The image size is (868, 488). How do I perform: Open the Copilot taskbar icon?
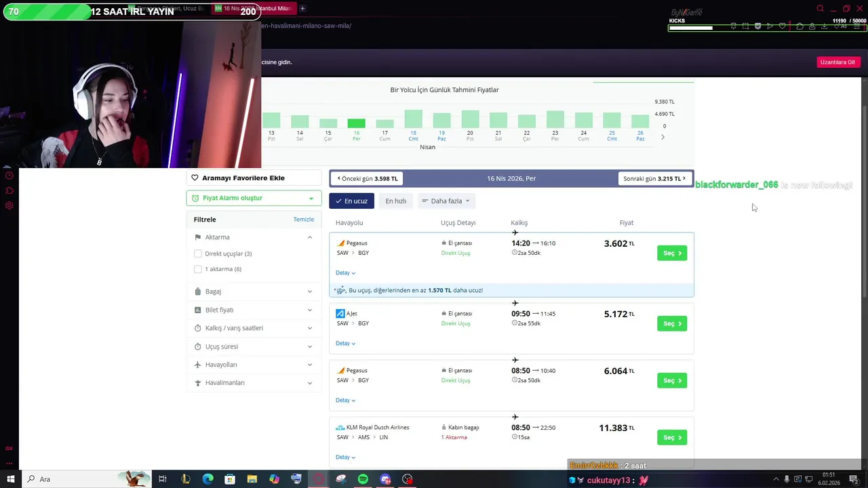coord(274,479)
